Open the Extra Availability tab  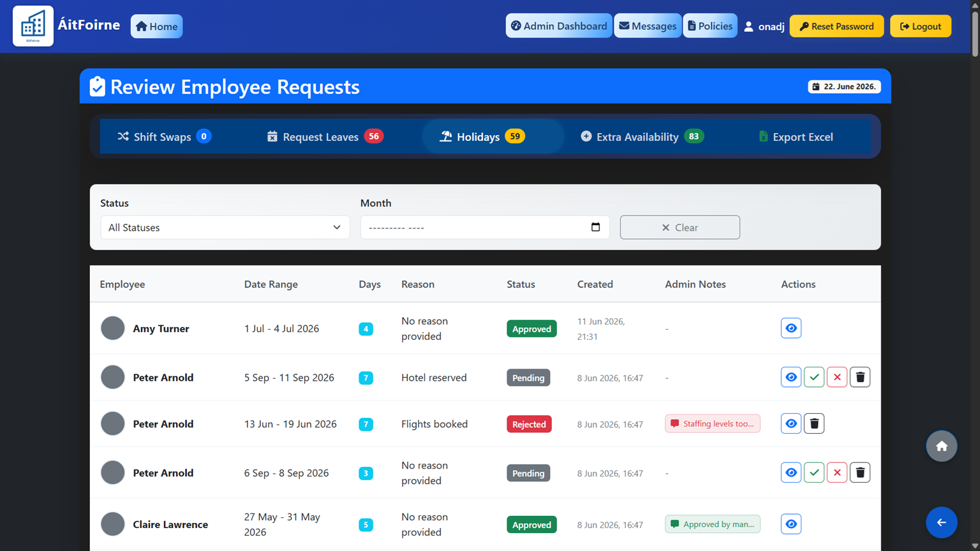(642, 136)
